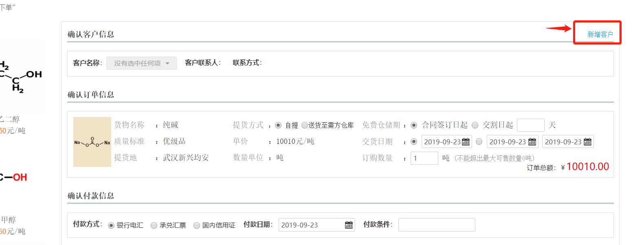Open calendar icon of first 交货日期 date field
The height and width of the screenshot is (245, 644).
(x=466, y=142)
